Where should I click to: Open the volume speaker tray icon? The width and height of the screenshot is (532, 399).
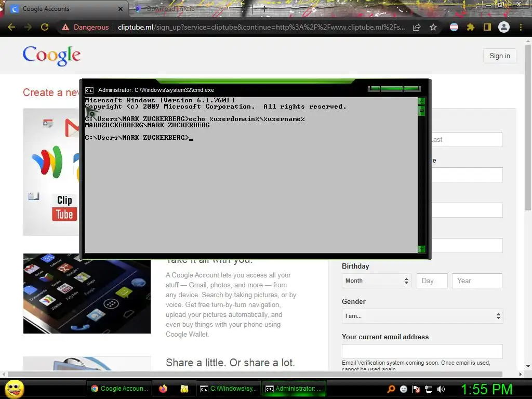pos(441,389)
